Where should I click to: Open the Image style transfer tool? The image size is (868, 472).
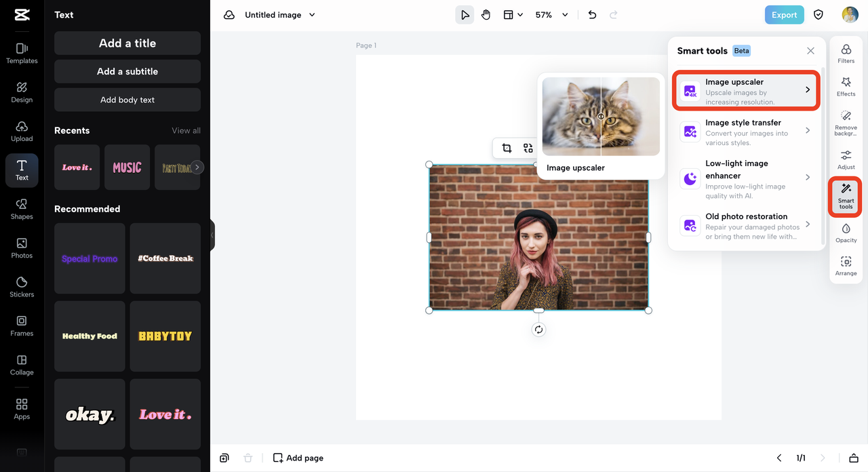coord(746,131)
